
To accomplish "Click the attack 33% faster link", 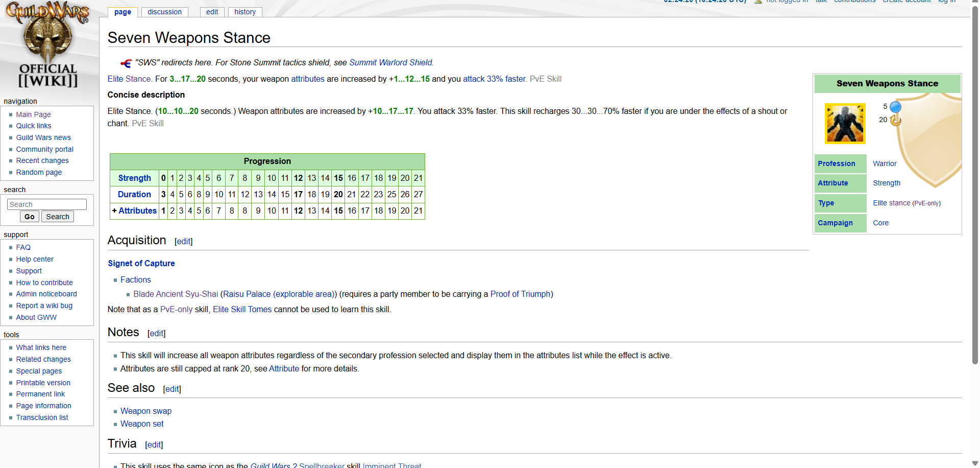I will 494,79.
